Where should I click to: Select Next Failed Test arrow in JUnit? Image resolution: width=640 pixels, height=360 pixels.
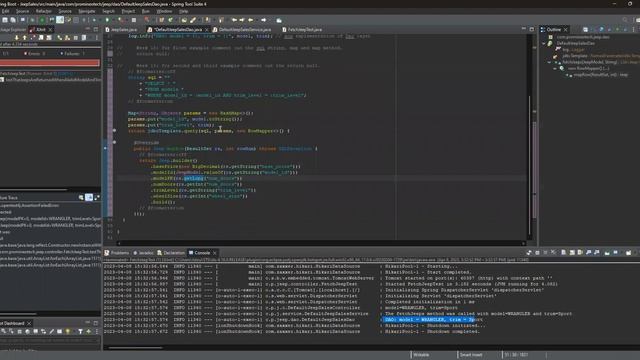click(17, 38)
